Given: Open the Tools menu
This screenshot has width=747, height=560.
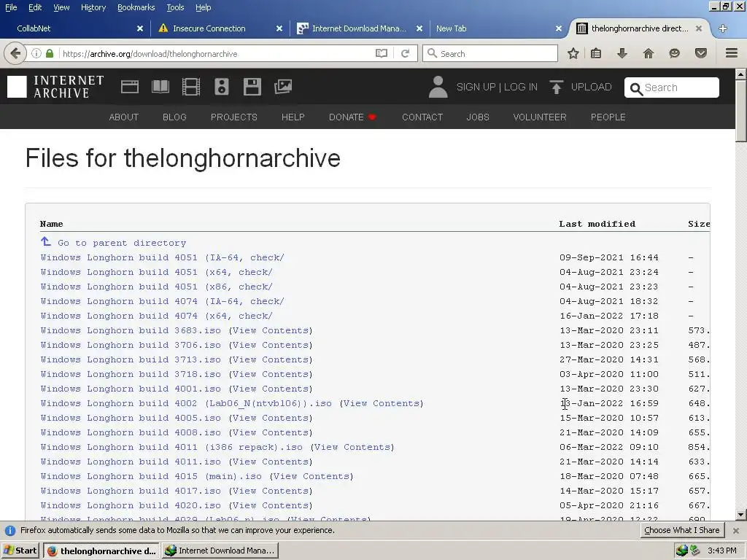Looking at the screenshot, I should click(175, 7).
